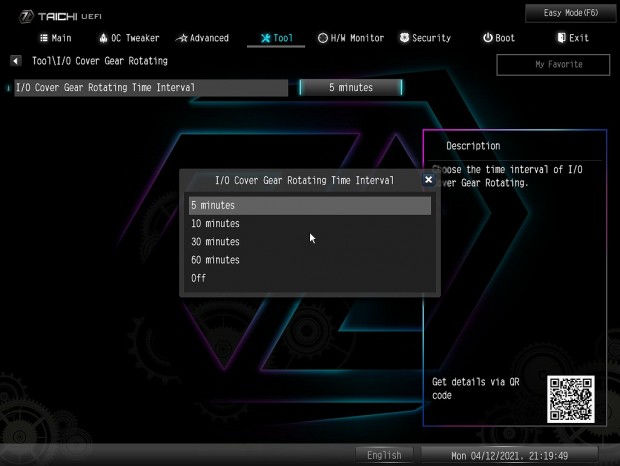Open My Favorite
Viewport: 620px width, 466px height.
tap(553, 64)
